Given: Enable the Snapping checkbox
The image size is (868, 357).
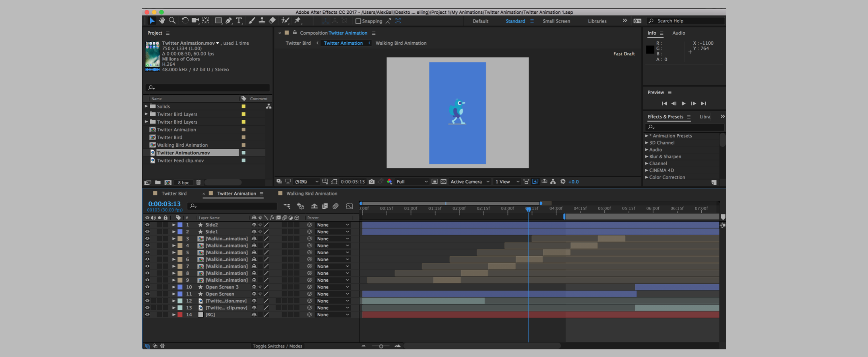Looking at the screenshot, I should [x=358, y=21].
